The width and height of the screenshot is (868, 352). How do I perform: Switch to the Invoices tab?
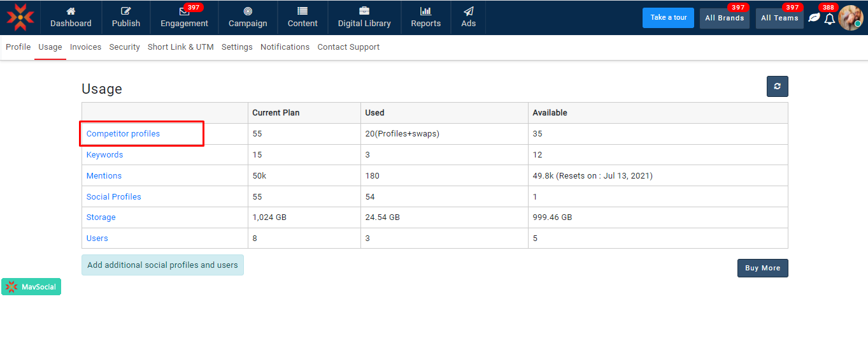85,47
